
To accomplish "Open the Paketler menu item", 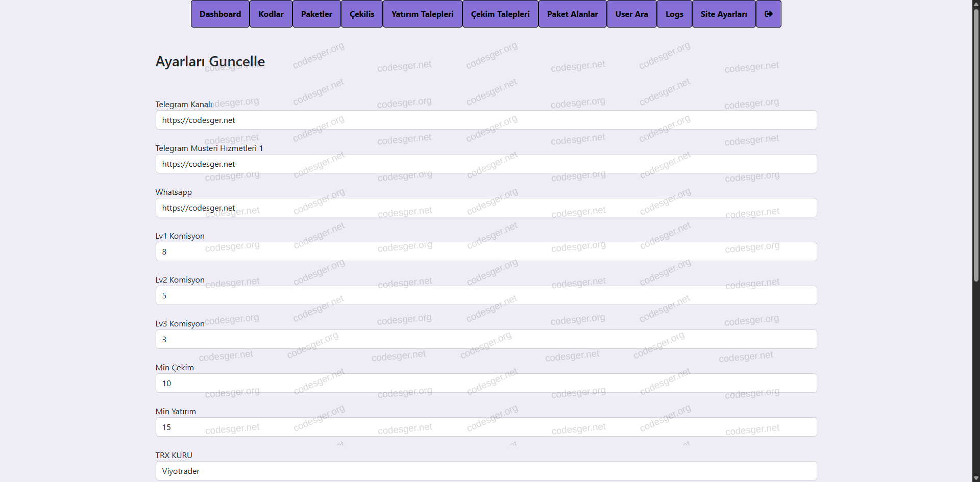I will (316, 14).
